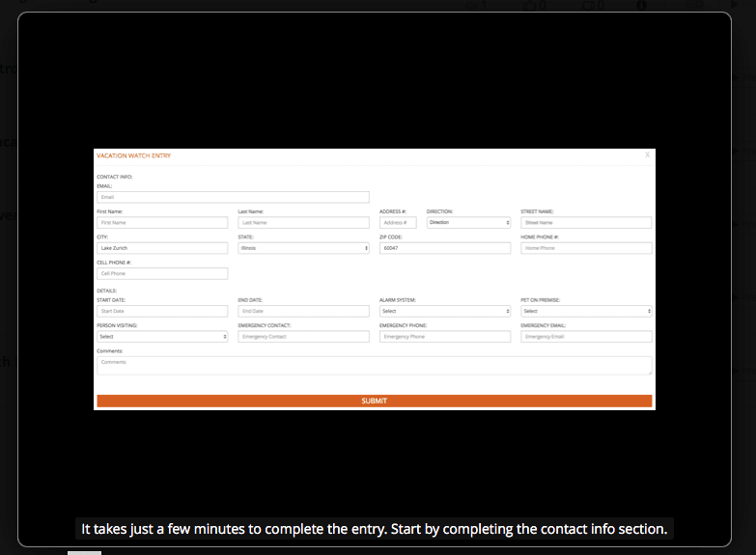Click the City field containing Lake Zurich
The width and height of the screenshot is (756, 555).
tap(162, 248)
